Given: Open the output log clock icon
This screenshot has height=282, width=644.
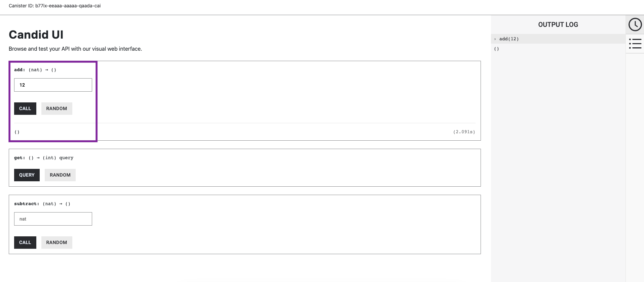Looking at the screenshot, I should click(x=635, y=25).
